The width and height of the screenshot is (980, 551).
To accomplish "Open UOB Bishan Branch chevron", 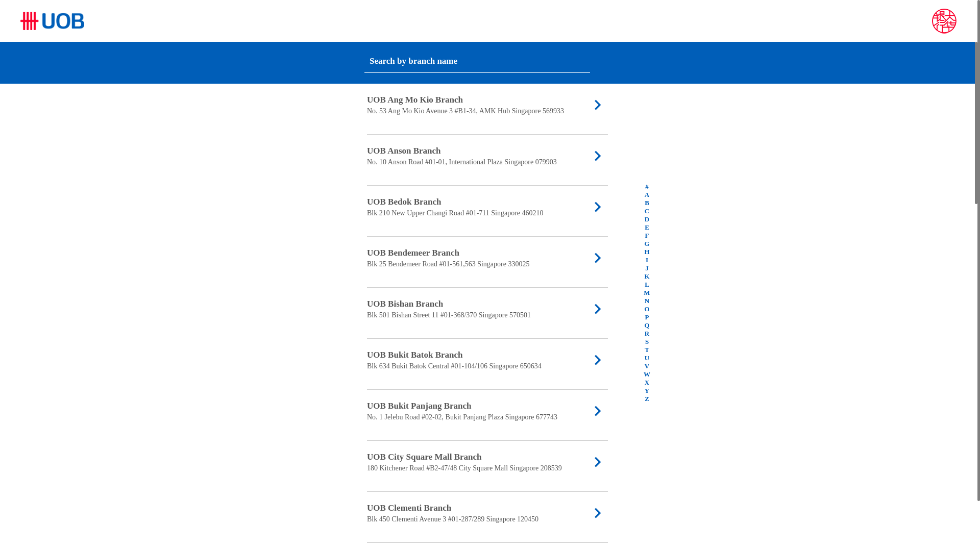I will pos(598,309).
